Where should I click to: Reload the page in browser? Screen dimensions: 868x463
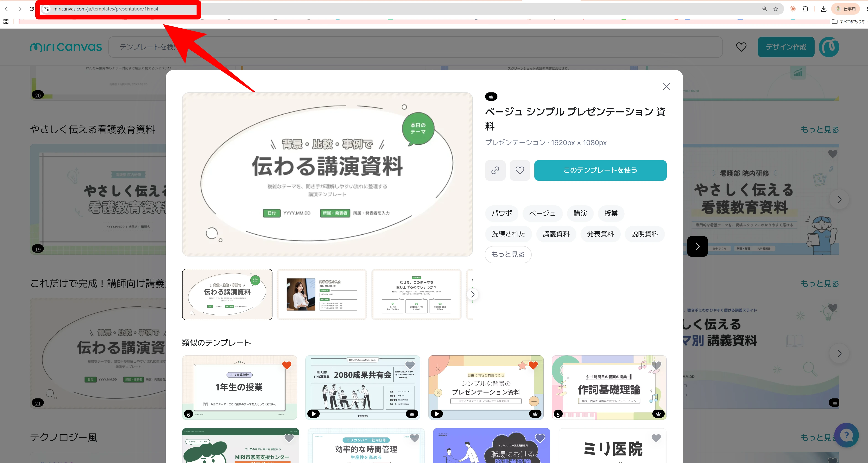point(32,9)
